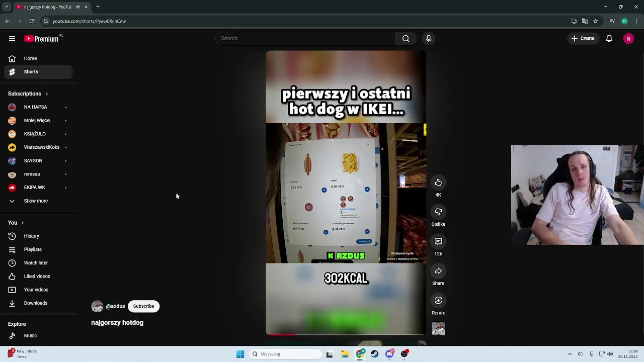Open Liked videos in the sidebar
This screenshot has width=644, height=362.
38,277
